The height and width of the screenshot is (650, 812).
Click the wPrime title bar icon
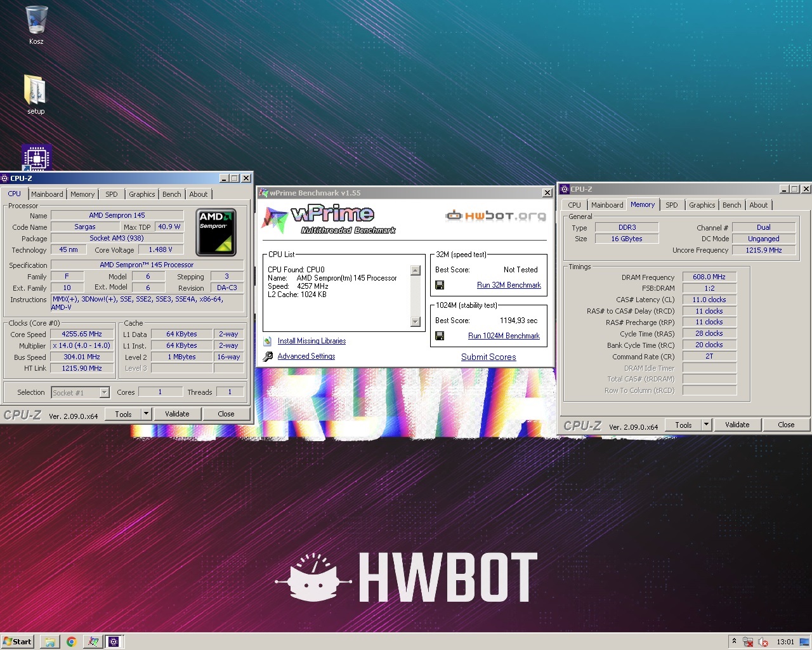[264, 193]
